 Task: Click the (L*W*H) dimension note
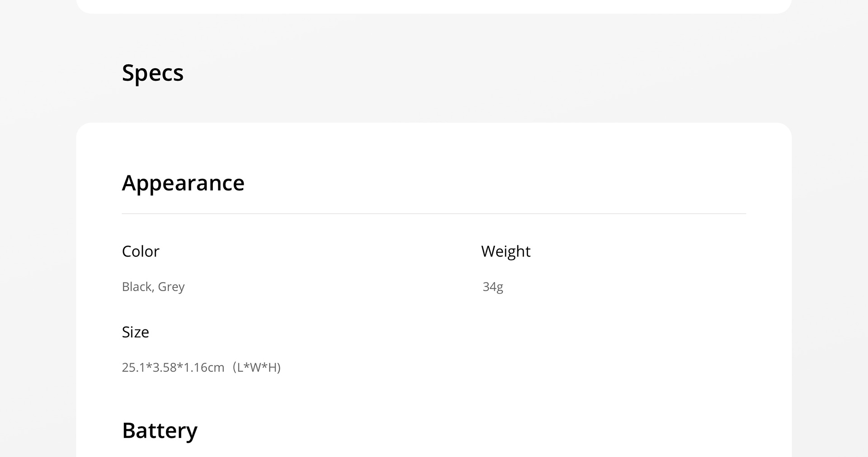(257, 367)
